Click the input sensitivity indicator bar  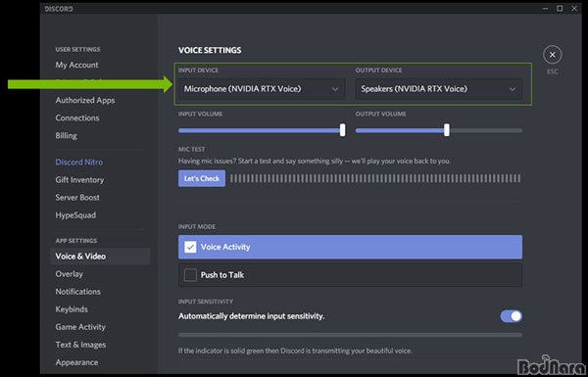[350, 335]
